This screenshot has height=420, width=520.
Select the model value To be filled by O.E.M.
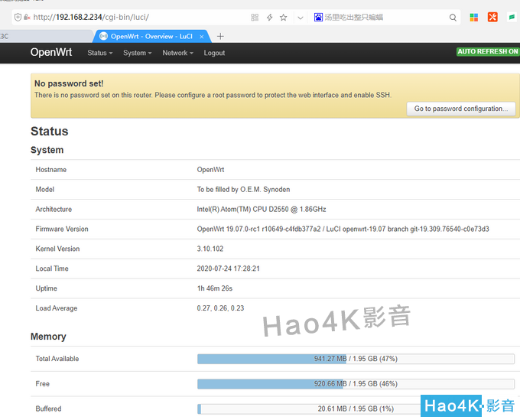coord(243,190)
